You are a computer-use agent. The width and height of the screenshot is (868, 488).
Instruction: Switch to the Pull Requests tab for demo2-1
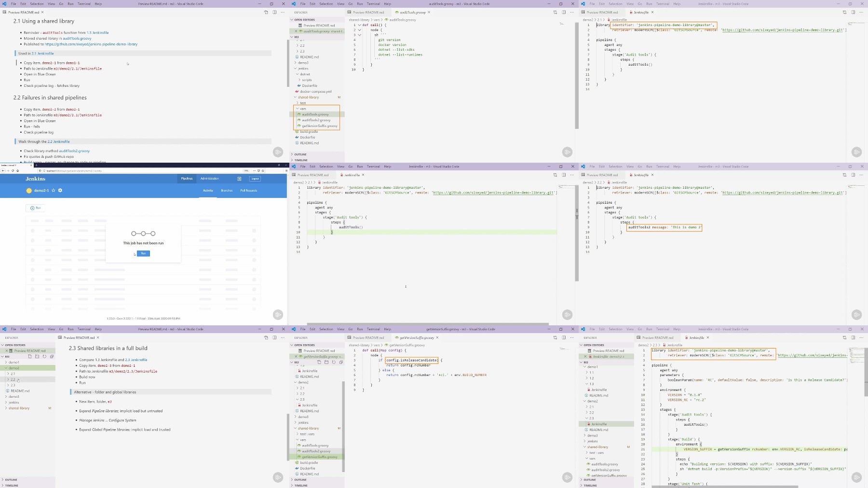tap(249, 191)
